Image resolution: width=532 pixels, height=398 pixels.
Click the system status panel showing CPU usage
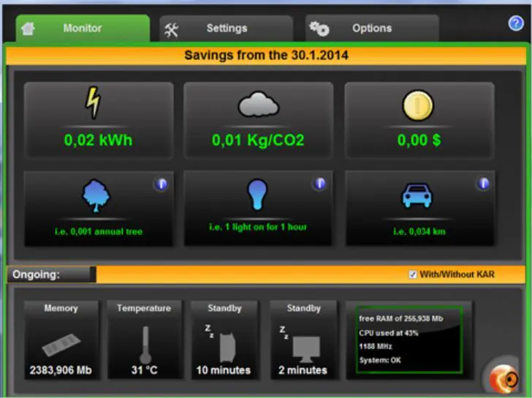(x=408, y=340)
